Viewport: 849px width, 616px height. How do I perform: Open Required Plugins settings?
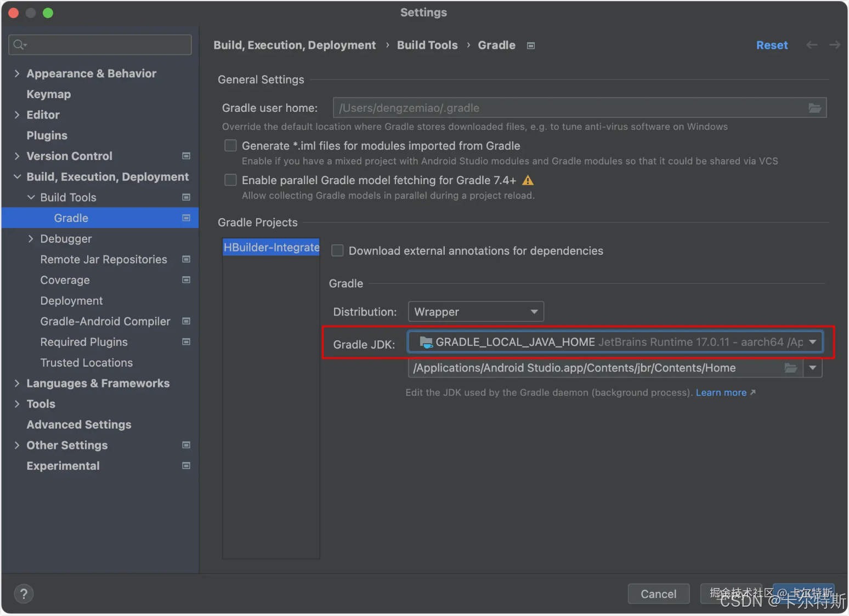[84, 342]
